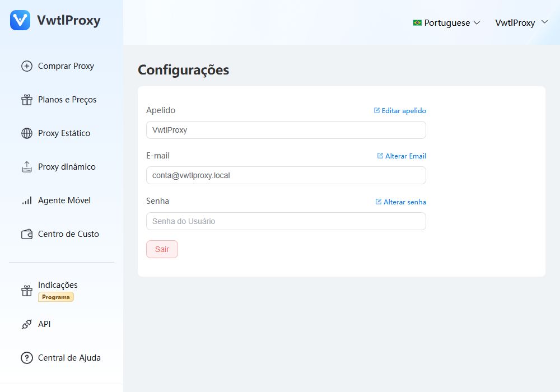Focus the Apelido input field
560x392 pixels.
286,130
